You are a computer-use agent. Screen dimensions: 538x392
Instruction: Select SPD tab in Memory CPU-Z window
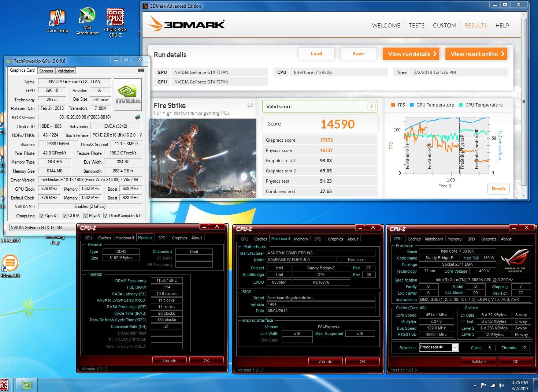click(x=162, y=238)
